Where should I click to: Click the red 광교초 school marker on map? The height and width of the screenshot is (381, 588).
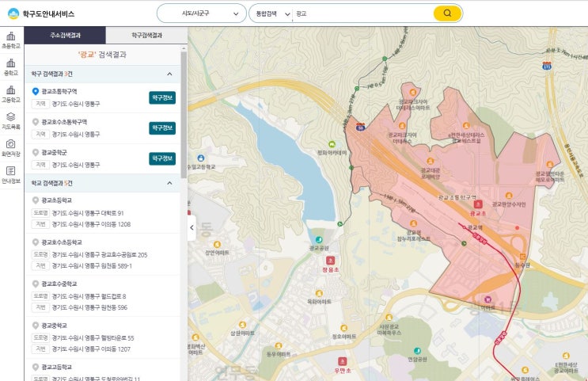coord(478,204)
